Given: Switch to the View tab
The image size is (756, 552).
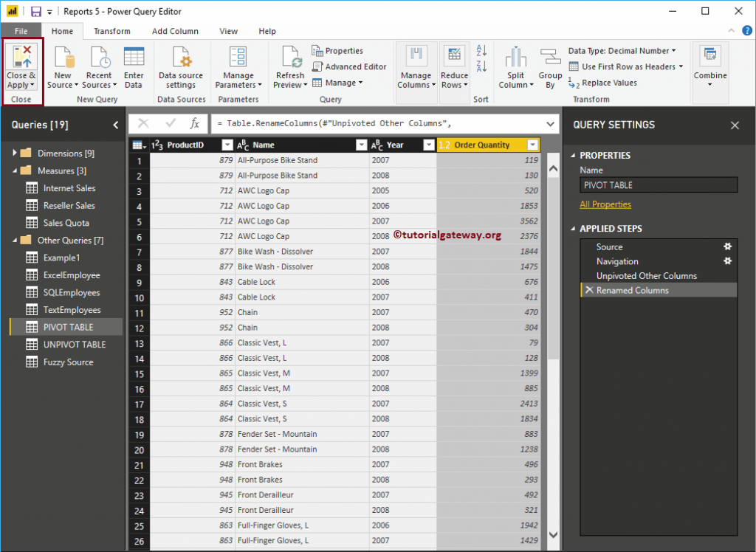Looking at the screenshot, I should pyautogui.click(x=229, y=31).
